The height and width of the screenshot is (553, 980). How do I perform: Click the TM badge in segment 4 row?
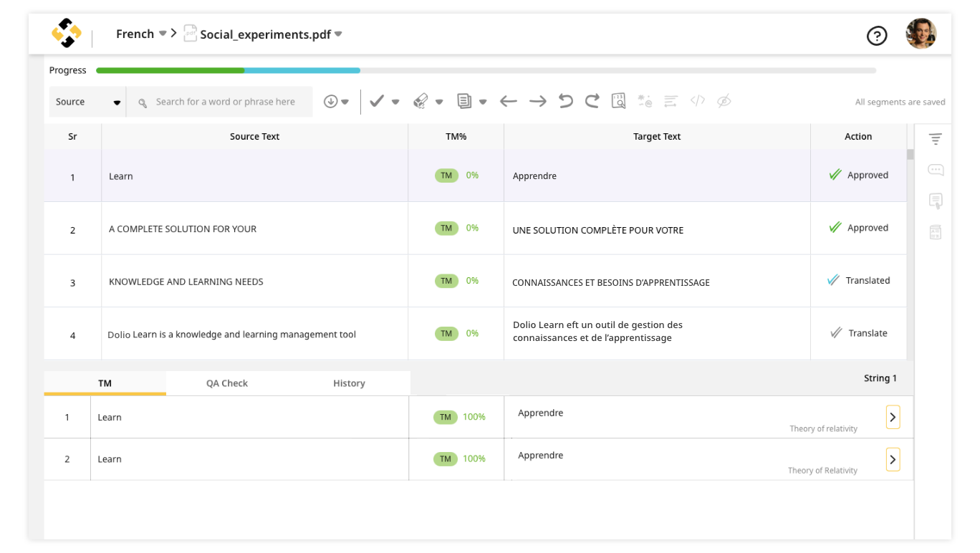coord(446,333)
